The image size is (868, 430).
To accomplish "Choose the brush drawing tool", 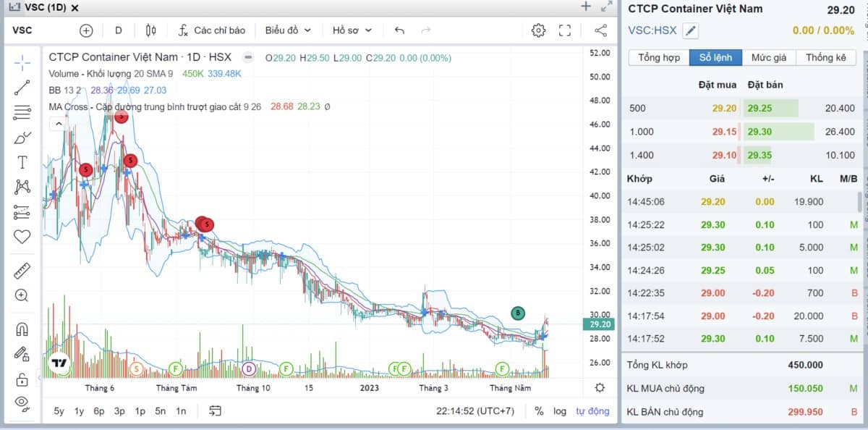I will point(22,138).
